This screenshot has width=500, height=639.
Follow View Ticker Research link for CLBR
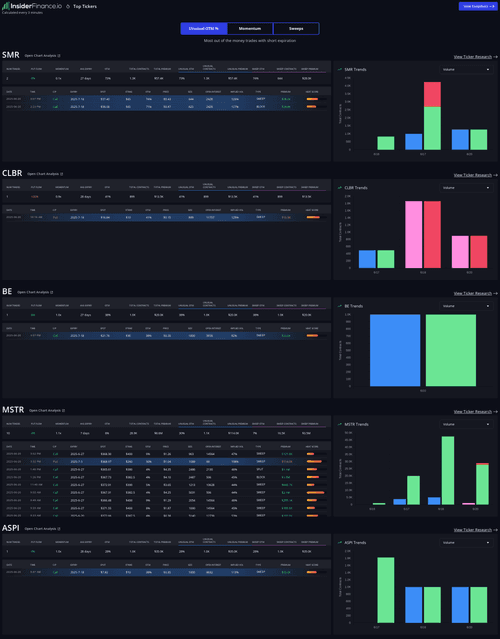coord(473,175)
